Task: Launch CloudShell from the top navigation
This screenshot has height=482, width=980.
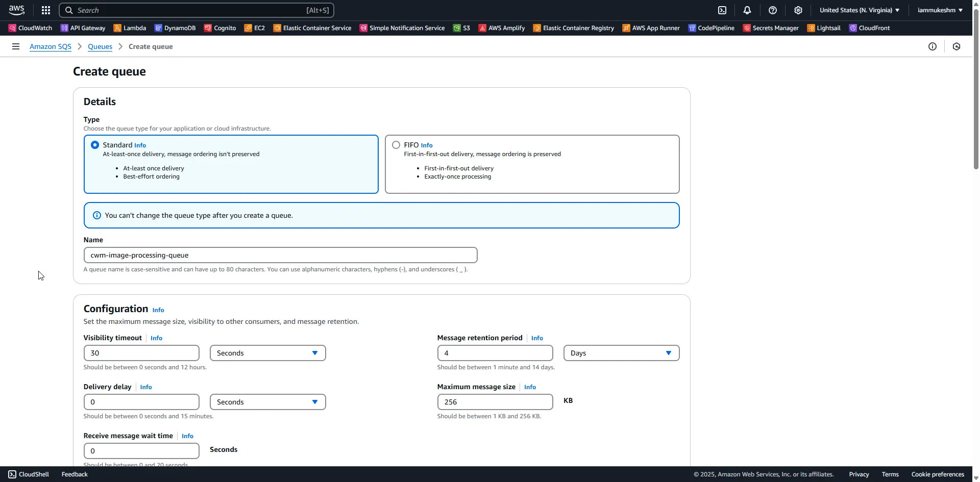Action: pyautogui.click(x=723, y=10)
